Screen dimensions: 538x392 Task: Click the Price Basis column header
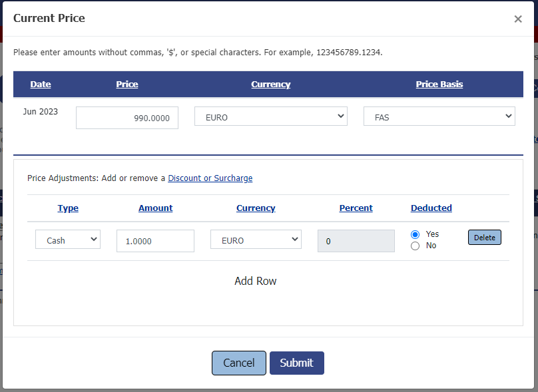439,85
